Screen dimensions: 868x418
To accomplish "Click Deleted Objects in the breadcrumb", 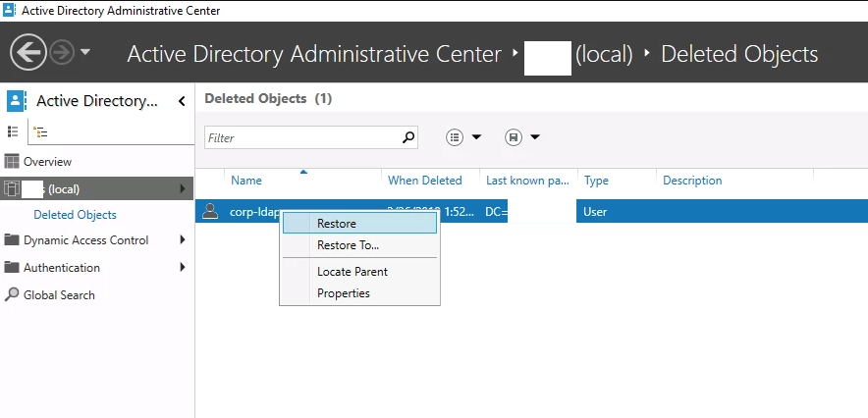I will (739, 54).
